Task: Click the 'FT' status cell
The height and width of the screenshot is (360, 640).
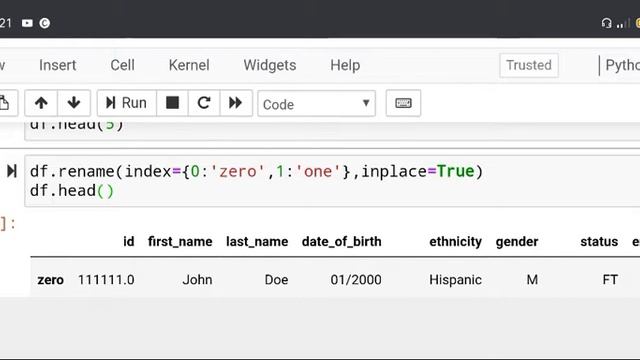Action: [610, 280]
